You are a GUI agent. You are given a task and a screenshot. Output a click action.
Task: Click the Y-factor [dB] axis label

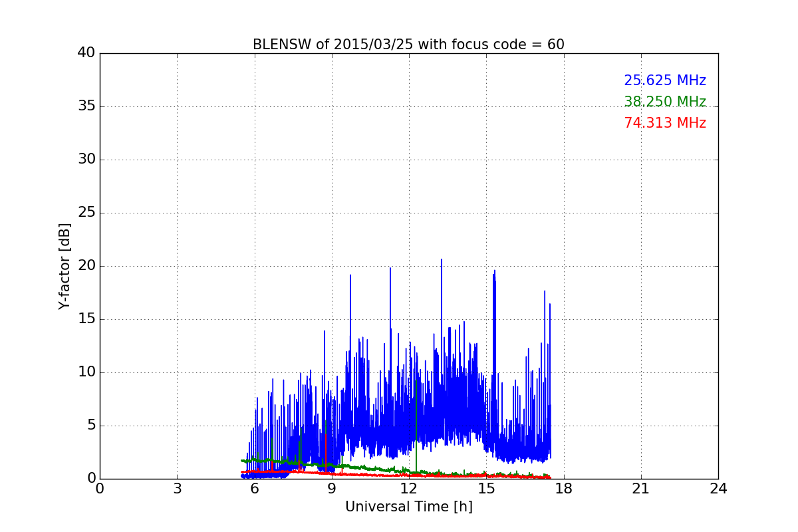point(65,266)
